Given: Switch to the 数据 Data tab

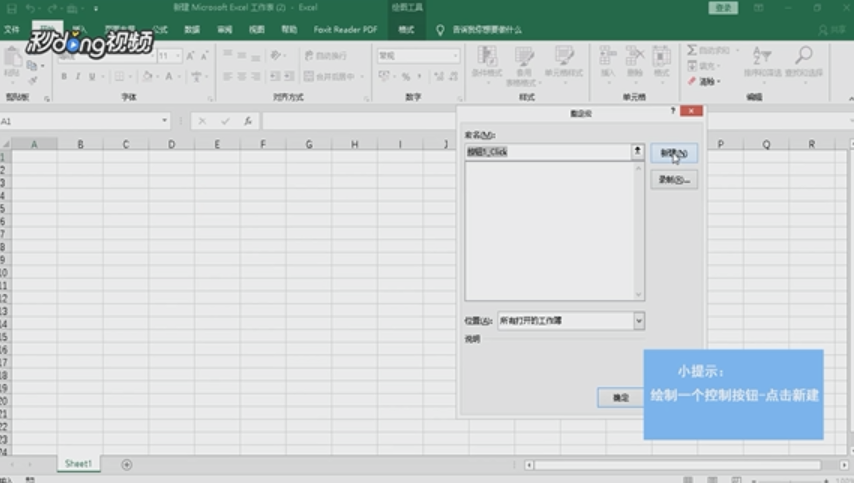Looking at the screenshot, I should pos(192,29).
